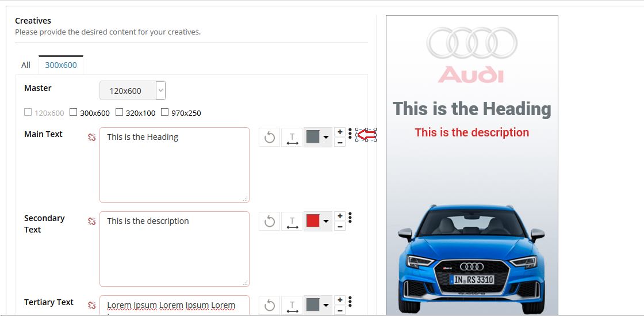Check the 970x250 size checkbox
Image resolution: width=644 pixels, height=316 pixels.
(x=164, y=112)
